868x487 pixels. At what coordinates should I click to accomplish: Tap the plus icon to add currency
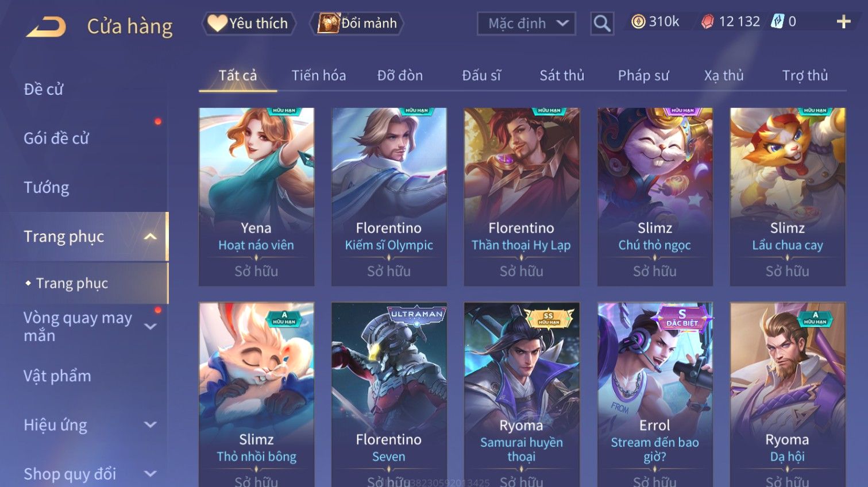point(843,22)
